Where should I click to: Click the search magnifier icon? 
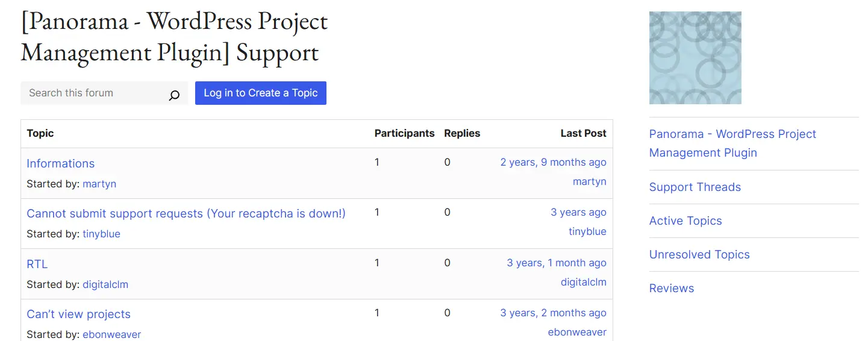tap(174, 95)
